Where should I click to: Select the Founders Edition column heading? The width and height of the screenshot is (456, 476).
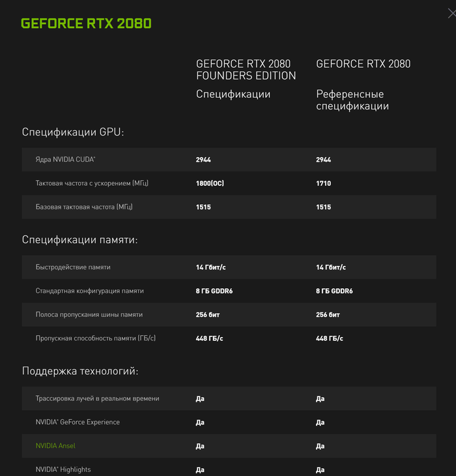click(246, 70)
